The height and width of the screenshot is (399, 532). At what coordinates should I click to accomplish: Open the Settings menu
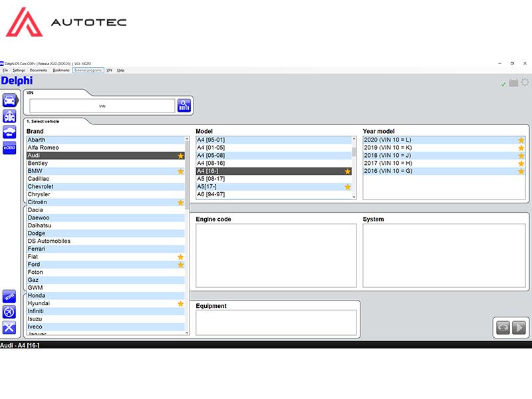pos(19,70)
